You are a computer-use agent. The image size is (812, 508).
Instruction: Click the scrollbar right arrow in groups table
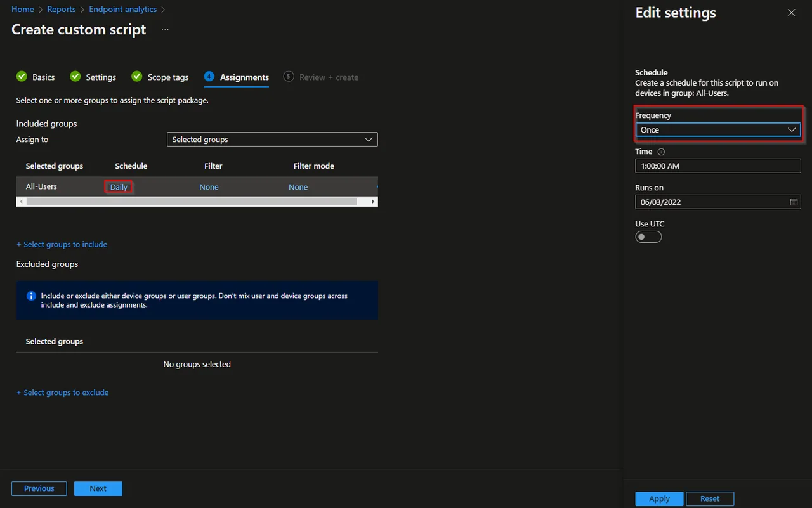[x=374, y=202]
